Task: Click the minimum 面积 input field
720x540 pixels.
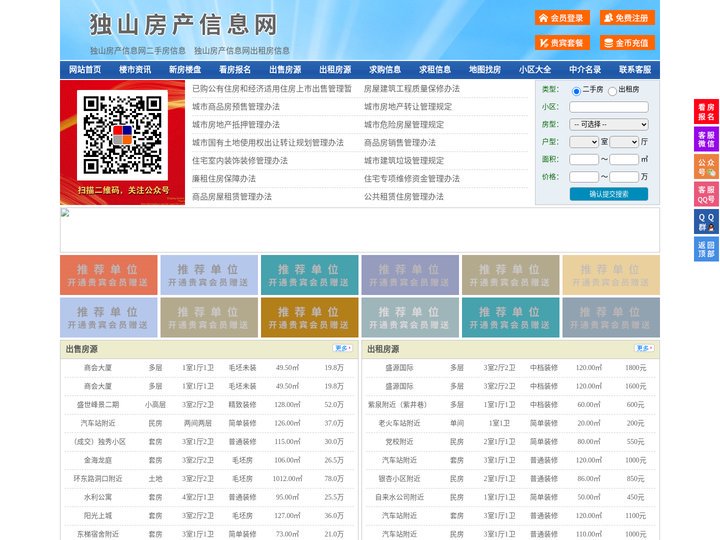Action: [584, 159]
